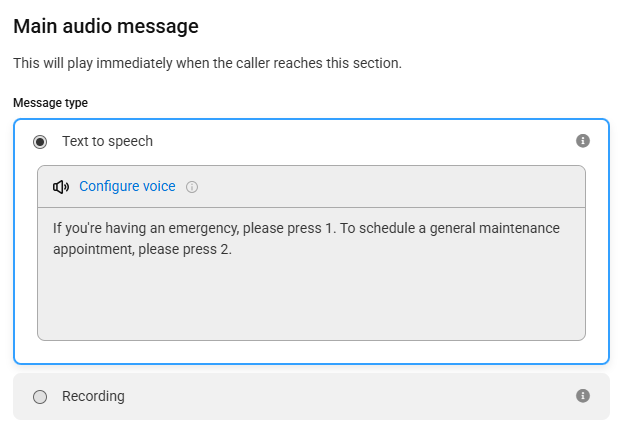This screenshot has width=626, height=428.
Task: Focus the text-to-speech message text area
Action: (x=311, y=274)
